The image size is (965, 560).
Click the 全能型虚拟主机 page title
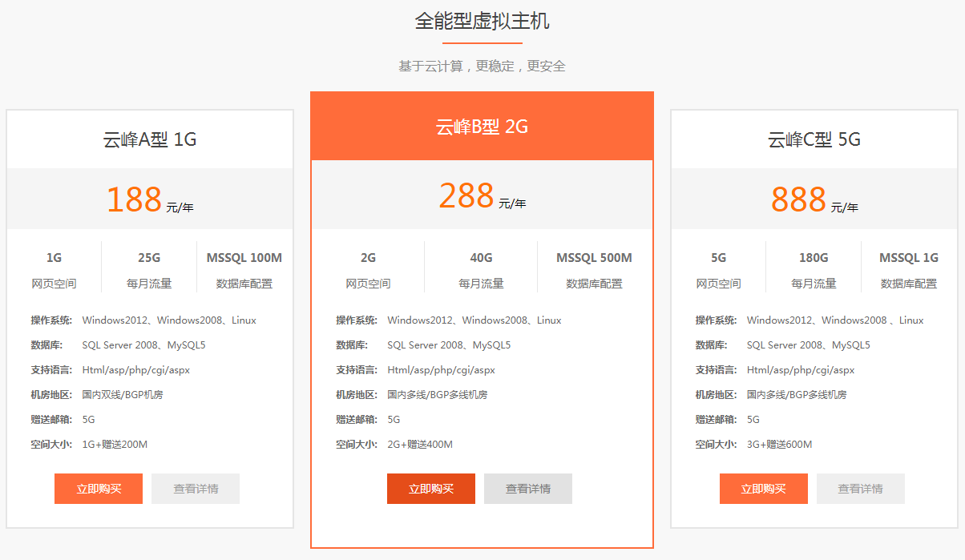[482, 21]
